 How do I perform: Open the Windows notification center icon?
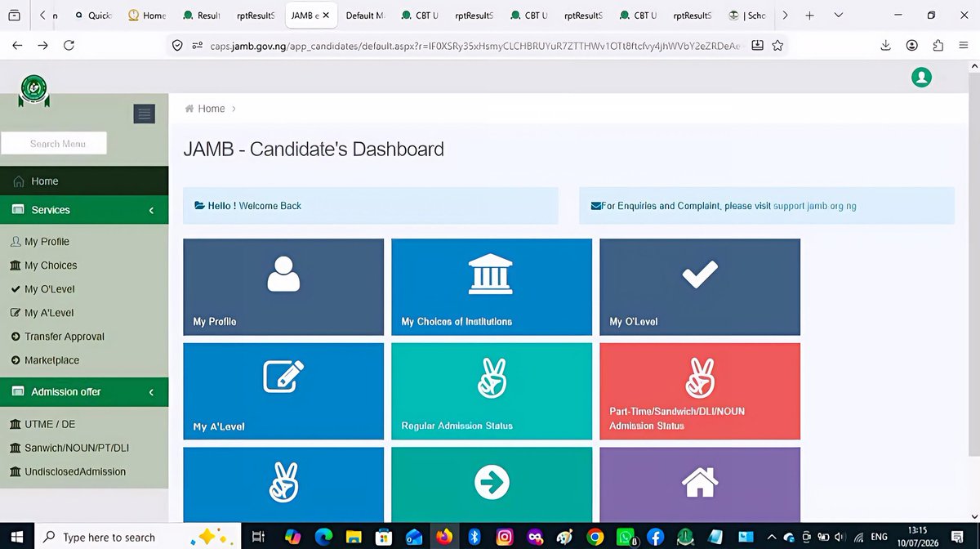[x=959, y=537]
